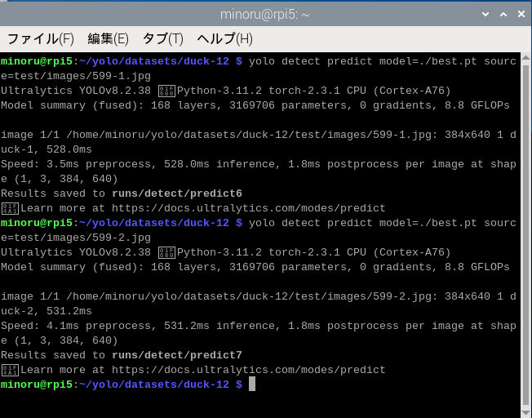This screenshot has height=418, width=532.
Task: Open the ヘルプ(H) menu
Action: coord(225,39)
